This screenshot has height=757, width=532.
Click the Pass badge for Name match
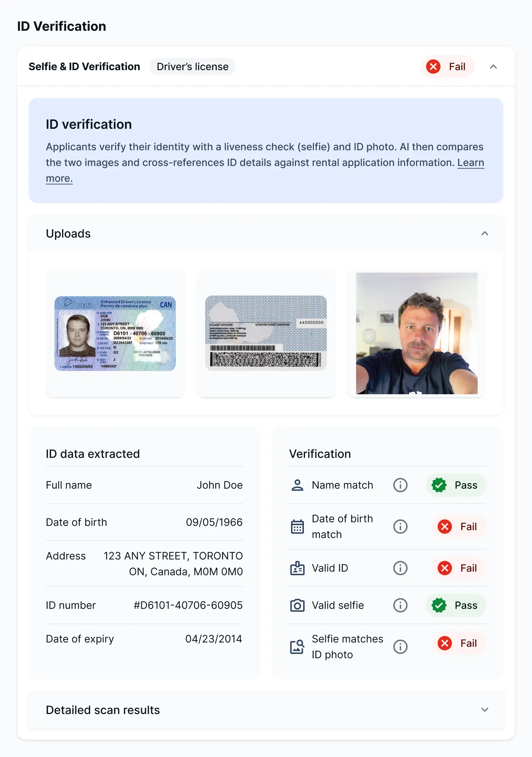[455, 485]
